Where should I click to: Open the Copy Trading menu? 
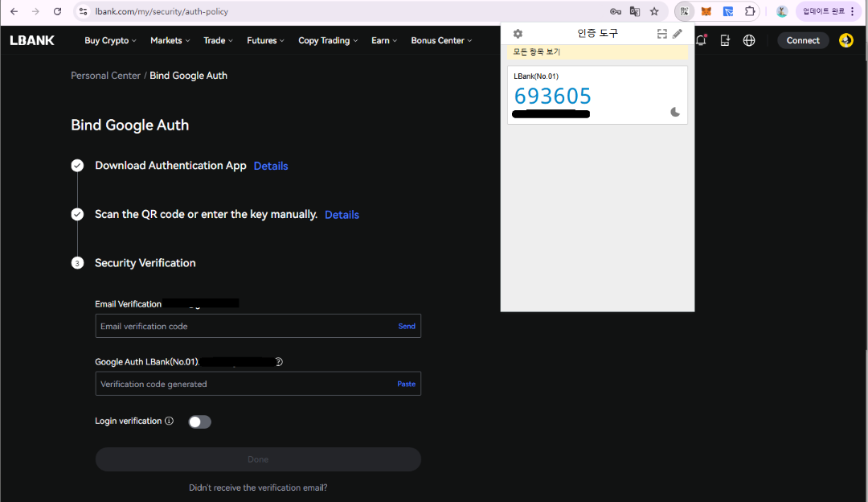(x=328, y=40)
